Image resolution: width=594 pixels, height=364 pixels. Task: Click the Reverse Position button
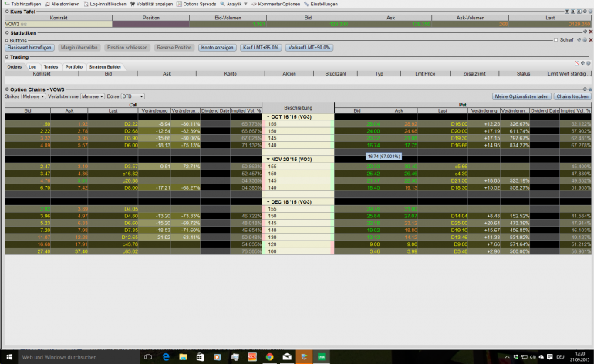pos(174,48)
